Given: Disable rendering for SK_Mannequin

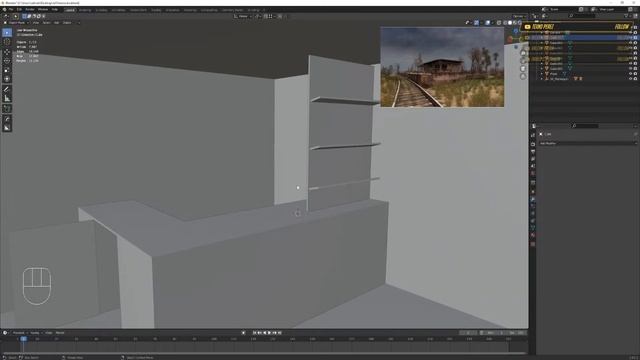Looking at the screenshot, I should (x=636, y=79).
